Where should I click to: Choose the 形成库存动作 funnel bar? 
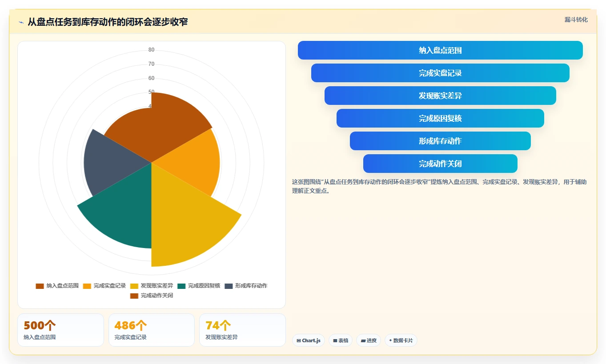coord(440,141)
